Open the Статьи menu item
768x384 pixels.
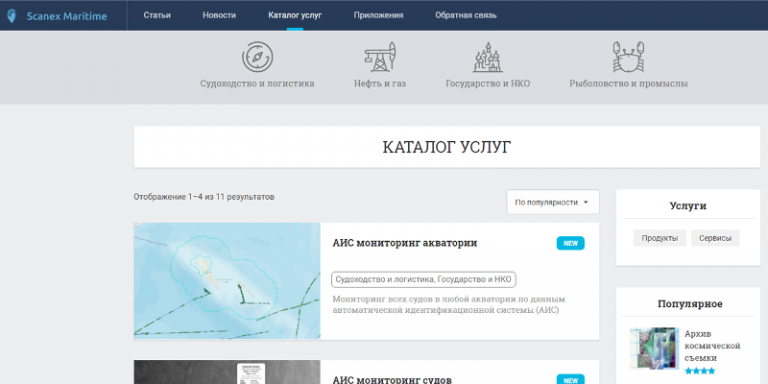157,15
